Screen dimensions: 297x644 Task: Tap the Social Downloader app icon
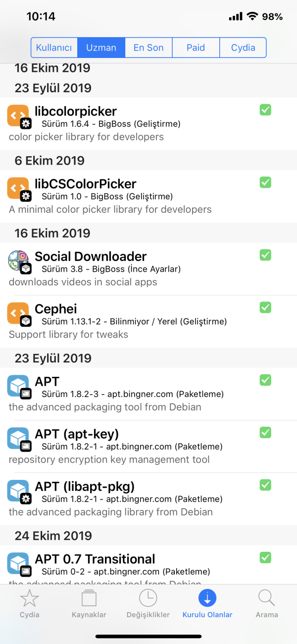click(18, 261)
